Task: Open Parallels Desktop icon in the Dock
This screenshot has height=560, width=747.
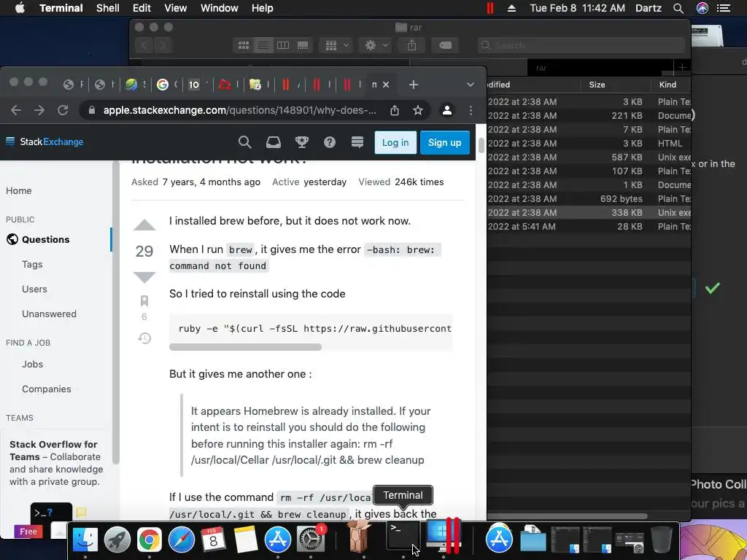Action: click(444, 537)
